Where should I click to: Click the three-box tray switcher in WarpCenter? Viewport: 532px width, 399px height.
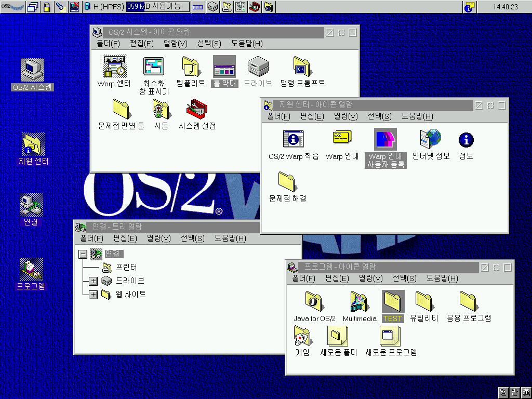(x=197, y=6)
